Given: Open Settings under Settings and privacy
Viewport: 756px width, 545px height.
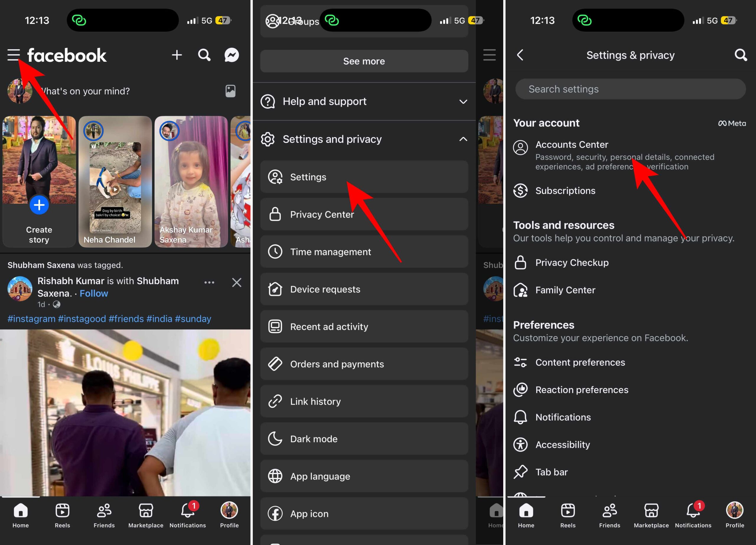Looking at the screenshot, I should point(364,177).
